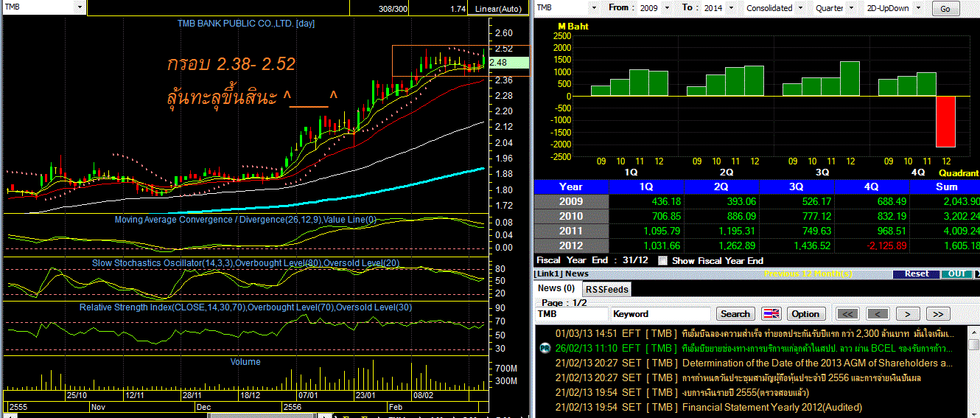This screenshot has width=980, height=418.
Task: Click the OUT button in news header
Action: (956, 274)
